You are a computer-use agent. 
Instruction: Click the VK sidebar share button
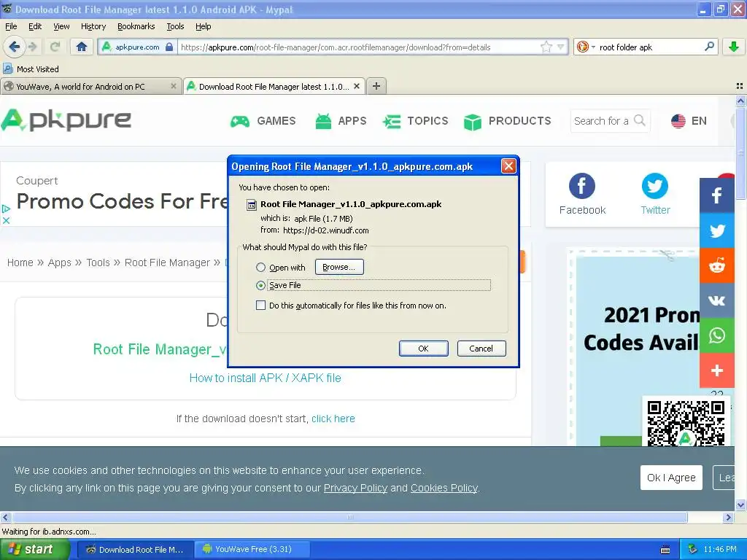click(x=716, y=300)
